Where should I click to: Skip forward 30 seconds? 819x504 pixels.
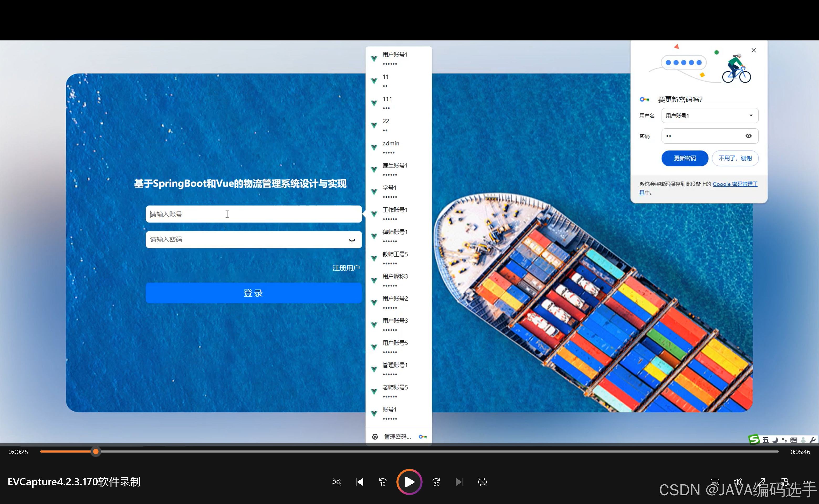436,482
